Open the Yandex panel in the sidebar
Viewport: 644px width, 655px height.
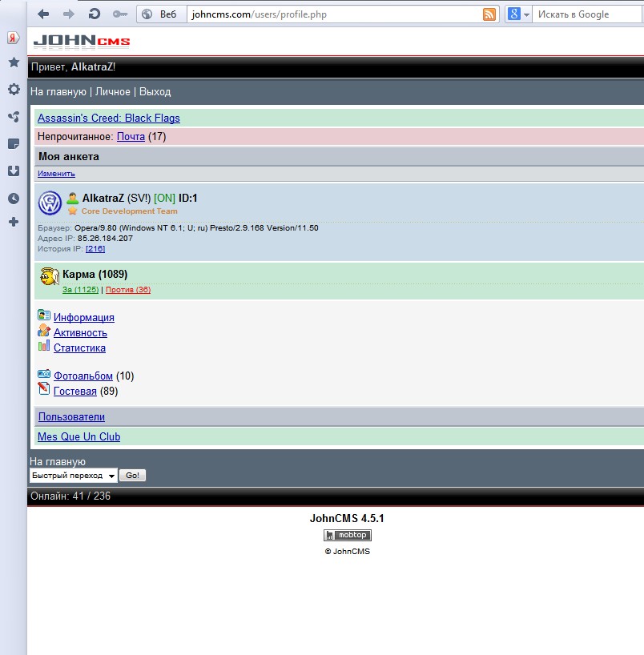[14, 38]
